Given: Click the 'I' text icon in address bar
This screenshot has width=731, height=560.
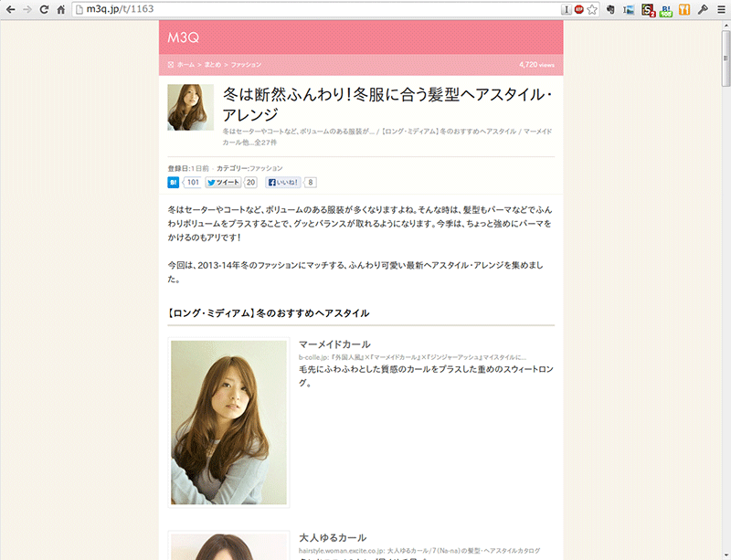Looking at the screenshot, I should (566, 9).
